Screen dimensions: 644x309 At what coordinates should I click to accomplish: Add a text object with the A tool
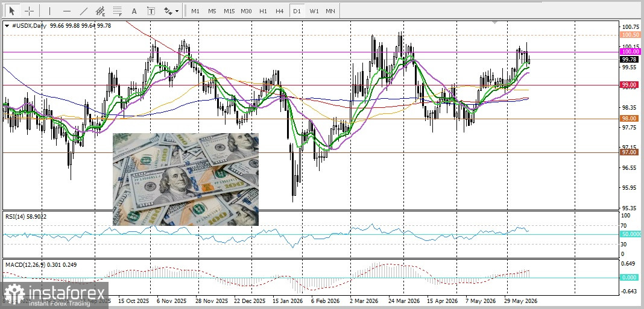[134, 11]
